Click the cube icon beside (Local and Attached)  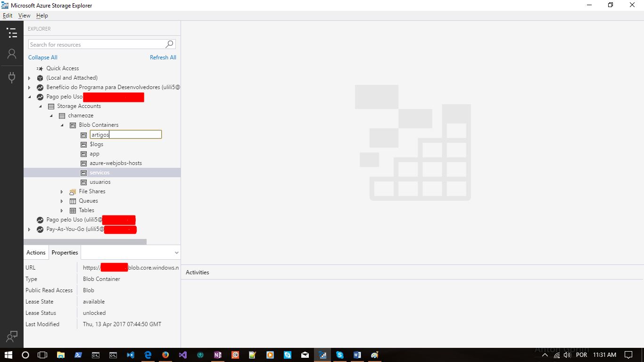pyautogui.click(x=40, y=78)
